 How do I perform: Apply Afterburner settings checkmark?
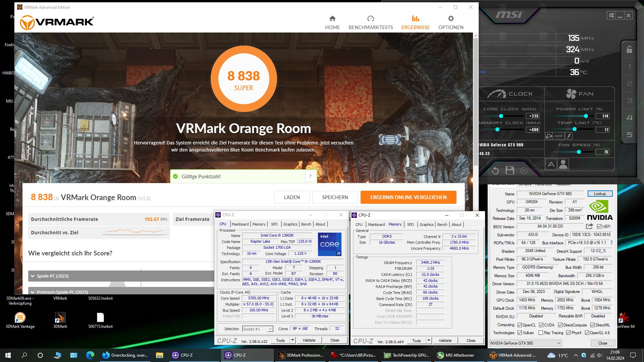524,171
